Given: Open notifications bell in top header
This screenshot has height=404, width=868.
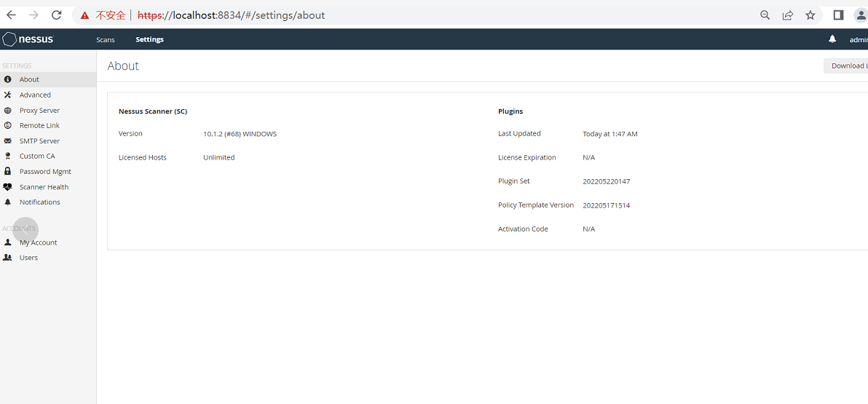Looking at the screenshot, I should (x=832, y=39).
